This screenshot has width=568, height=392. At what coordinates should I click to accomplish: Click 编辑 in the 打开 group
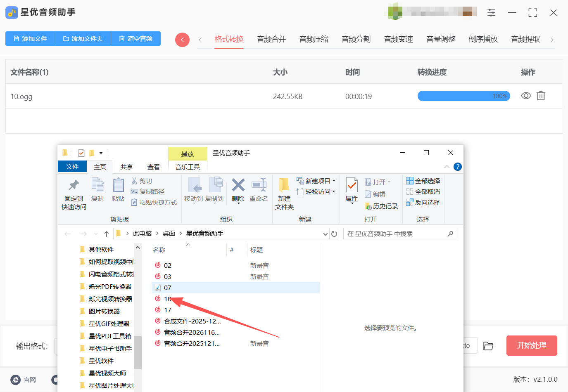click(x=375, y=194)
